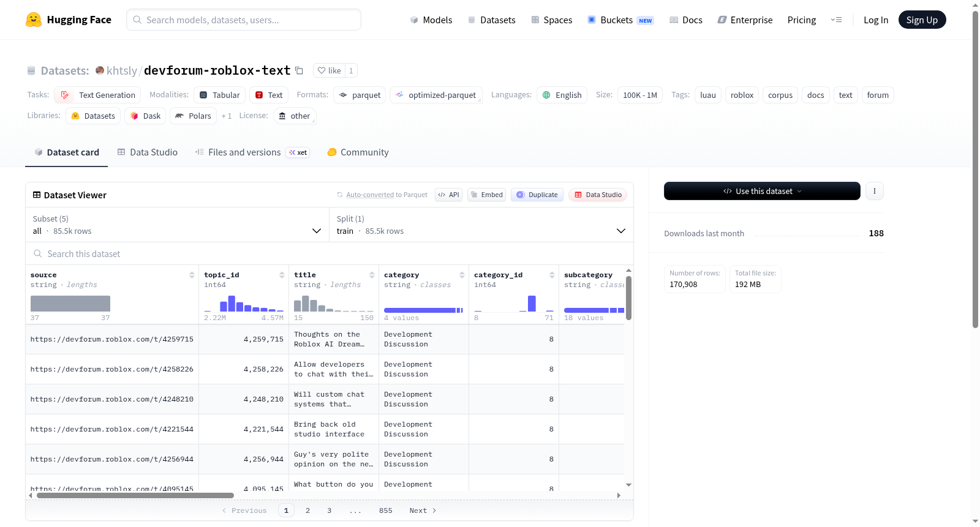The image size is (980, 527).
Task: Click the roblox tag
Action: click(742, 95)
